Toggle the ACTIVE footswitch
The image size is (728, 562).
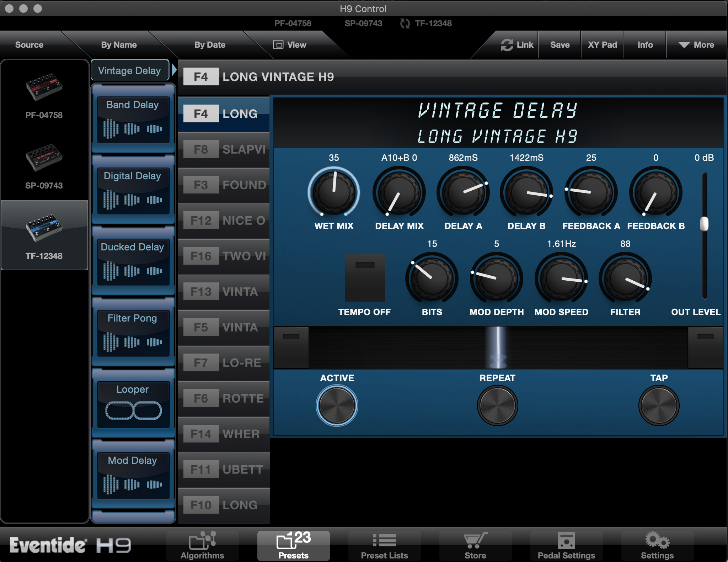[337, 405]
